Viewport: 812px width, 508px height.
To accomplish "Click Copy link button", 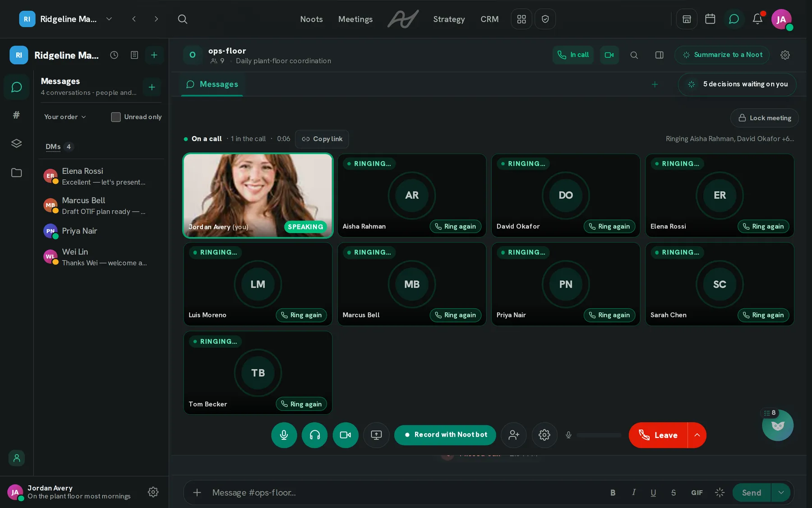I will (x=322, y=139).
